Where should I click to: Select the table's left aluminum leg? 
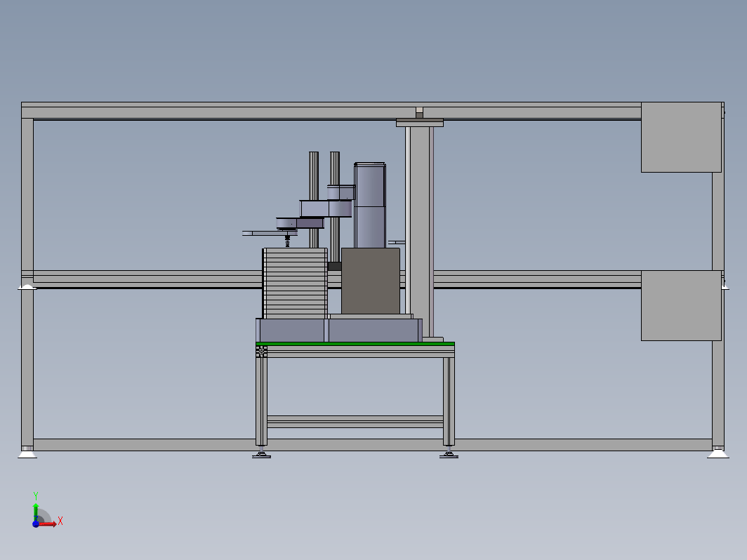261,401
